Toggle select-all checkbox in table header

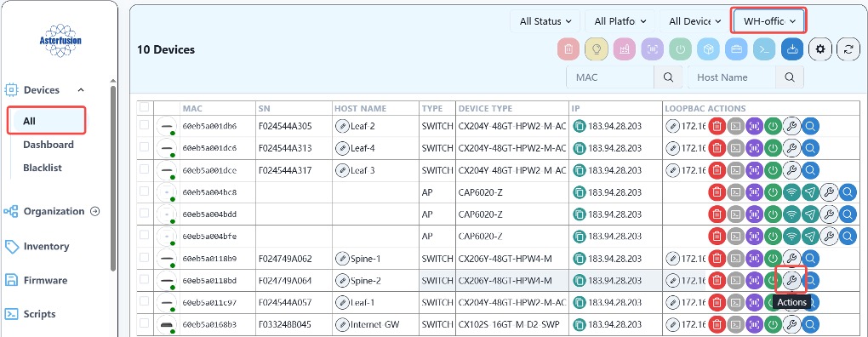[x=145, y=107]
